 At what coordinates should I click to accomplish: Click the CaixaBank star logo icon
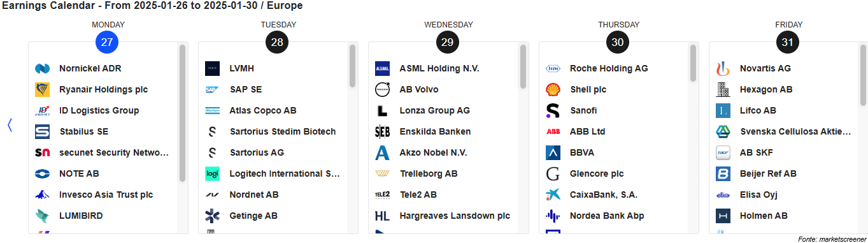click(x=553, y=195)
